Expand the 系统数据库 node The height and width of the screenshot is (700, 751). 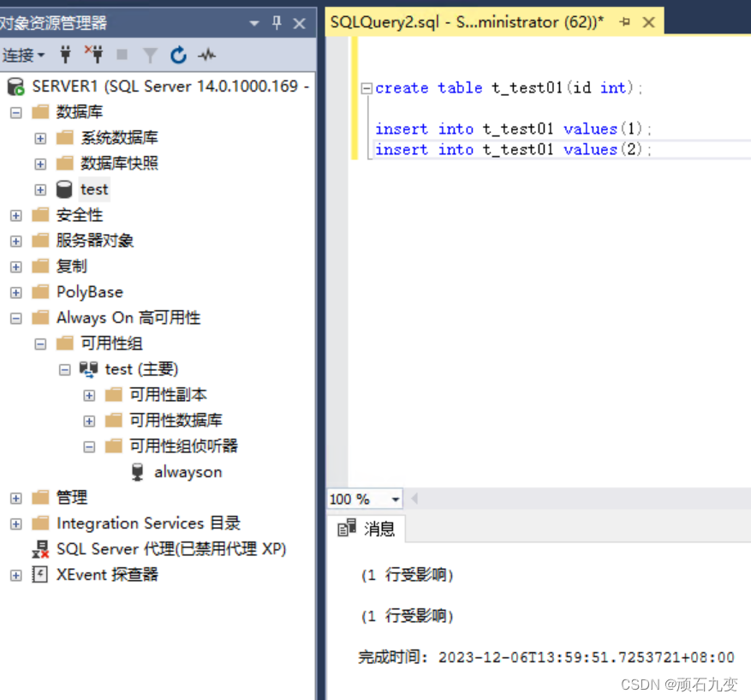(x=39, y=137)
